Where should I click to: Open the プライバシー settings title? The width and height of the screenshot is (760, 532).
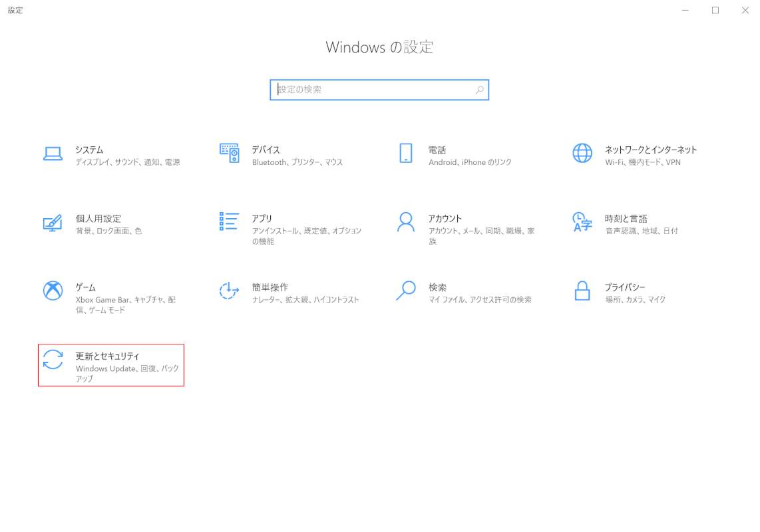(x=624, y=287)
